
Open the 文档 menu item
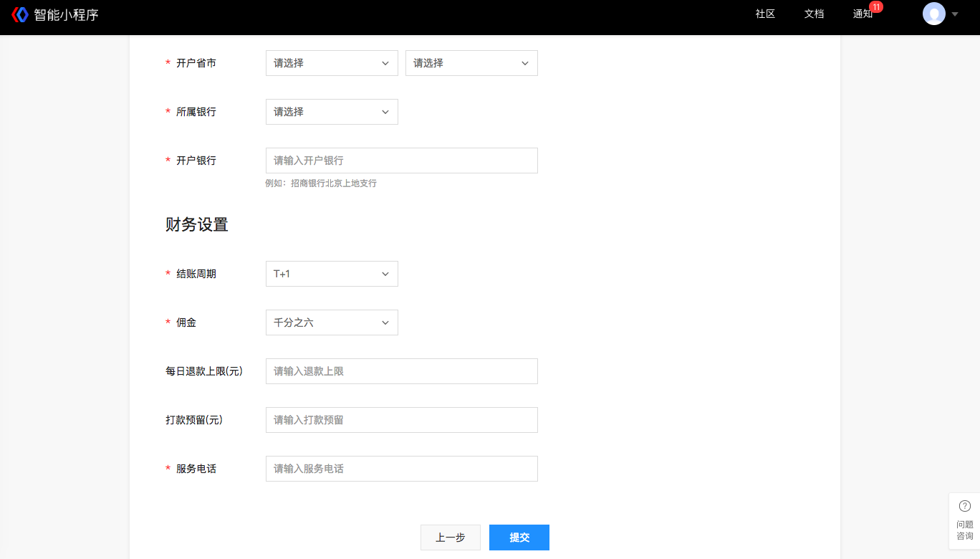click(814, 14)
